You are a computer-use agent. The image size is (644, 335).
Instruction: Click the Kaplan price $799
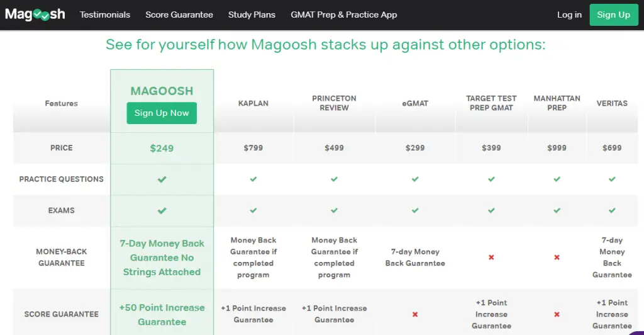pyautogui.click(x=253, y=148)
